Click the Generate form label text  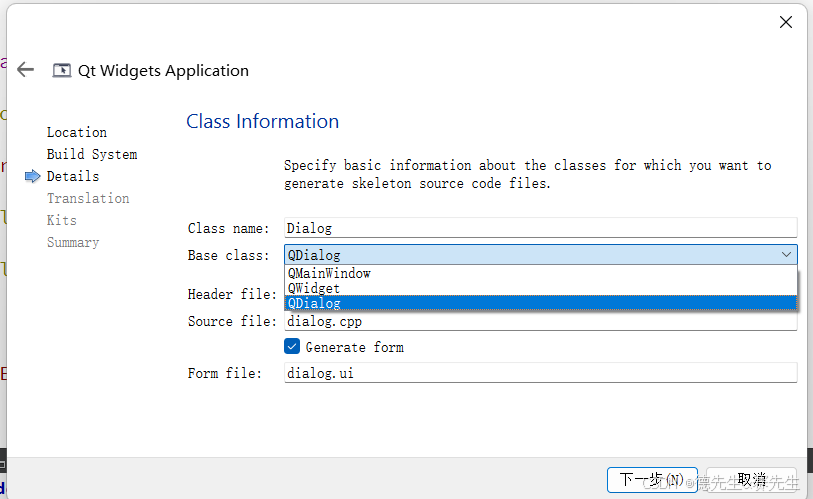(355, 347)
